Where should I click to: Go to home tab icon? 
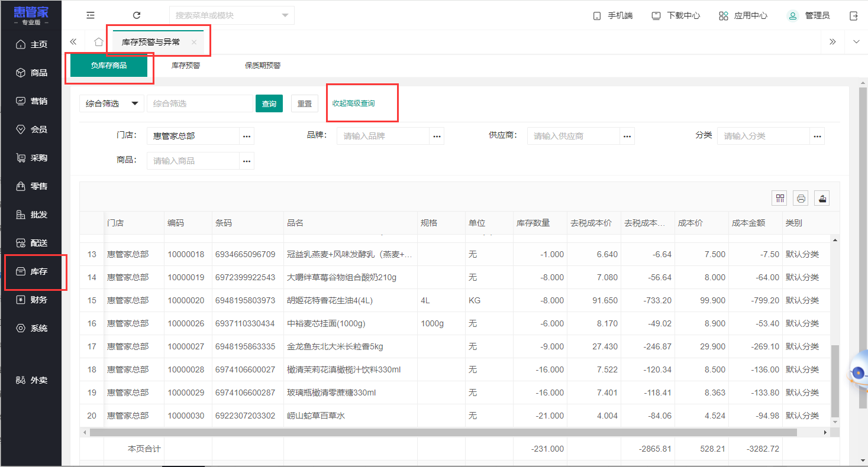pyautogui.click(x=99, y=42)
